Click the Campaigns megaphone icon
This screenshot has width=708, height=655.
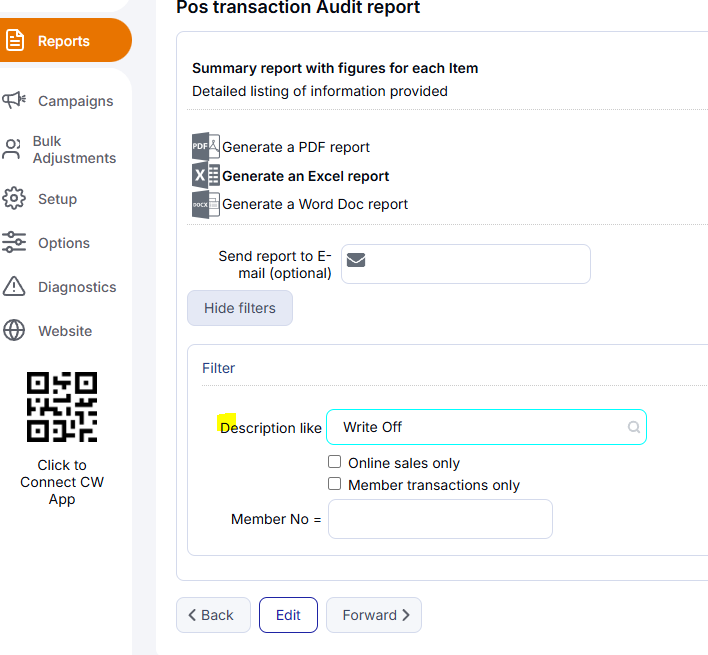pyautogui.click(x=14, y=100)
